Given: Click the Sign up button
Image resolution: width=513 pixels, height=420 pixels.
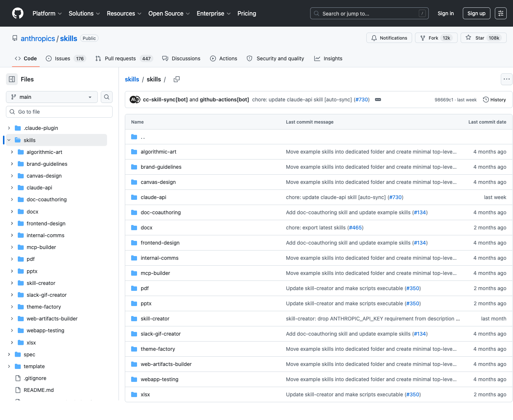Looking at the screenshot, I should click(x=476, y=13).
